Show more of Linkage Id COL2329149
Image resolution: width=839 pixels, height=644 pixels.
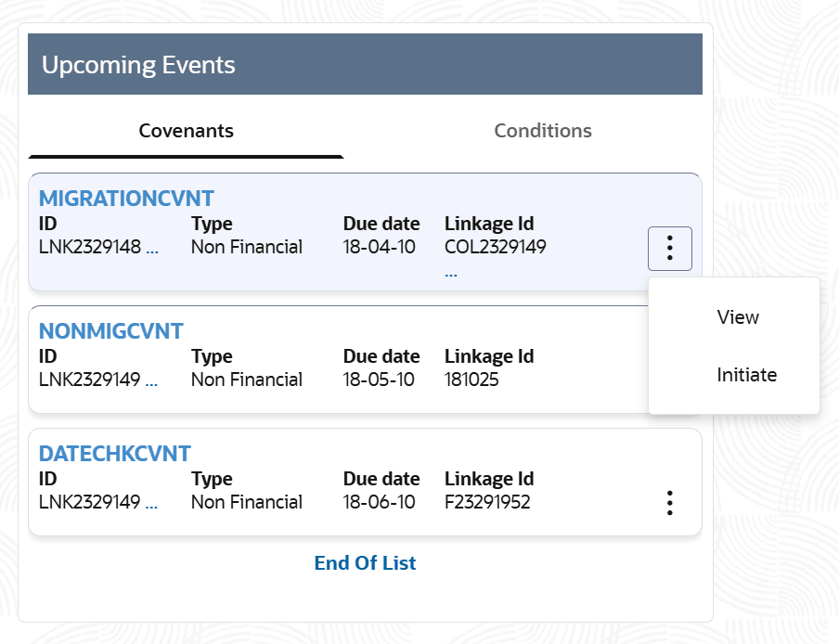tap(451, 274)
